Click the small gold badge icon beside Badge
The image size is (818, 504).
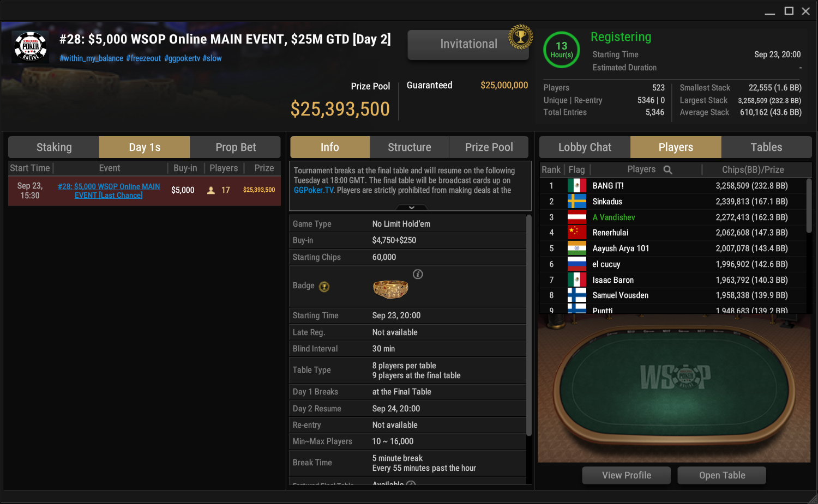324,287
